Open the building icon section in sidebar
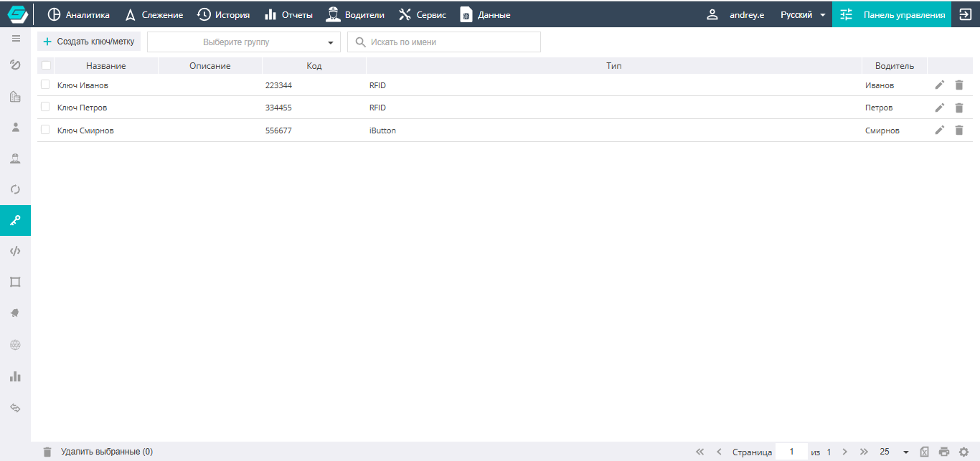The width and height of the screenshot is (980, 461). click(x=15, y=96)
